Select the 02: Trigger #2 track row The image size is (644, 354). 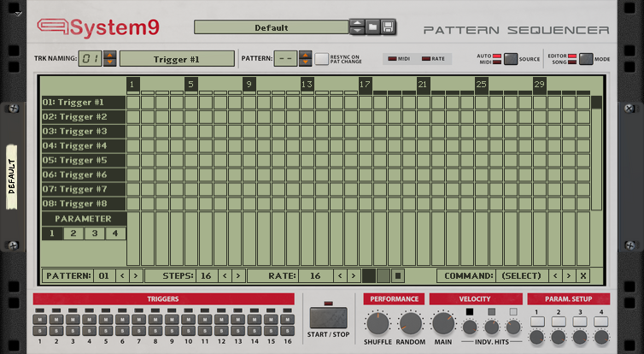click(84, 117)
